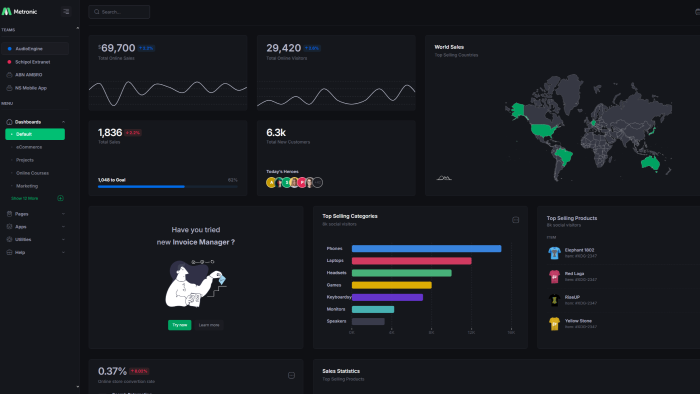Open the Yellow Stone product link

(578, 321)
